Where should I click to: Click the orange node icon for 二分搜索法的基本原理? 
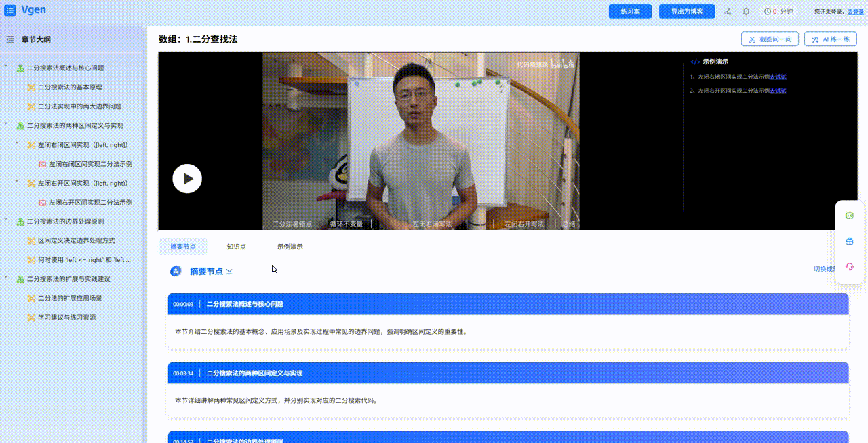(x=31, y=87)
